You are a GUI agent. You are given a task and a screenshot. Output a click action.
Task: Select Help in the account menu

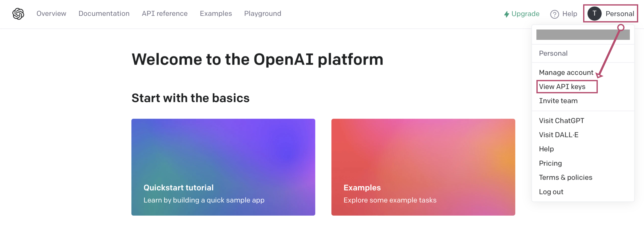[546, 149]
